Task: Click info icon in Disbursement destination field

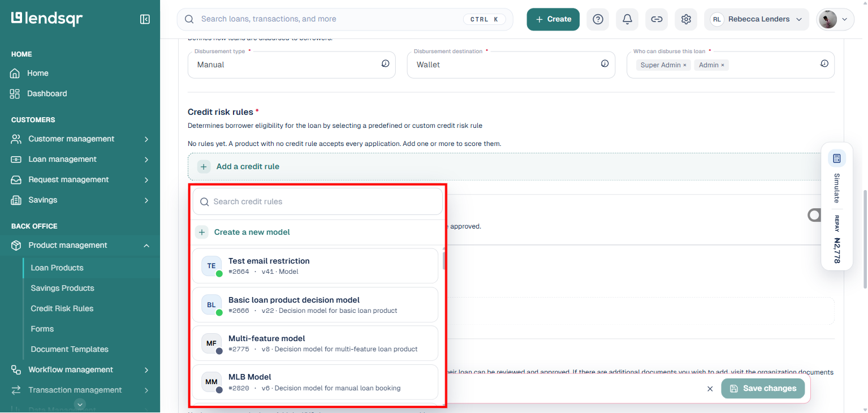Action: click(604, 64)
